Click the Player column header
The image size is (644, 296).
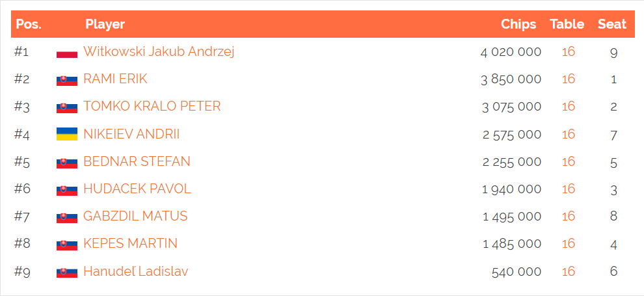105,24
